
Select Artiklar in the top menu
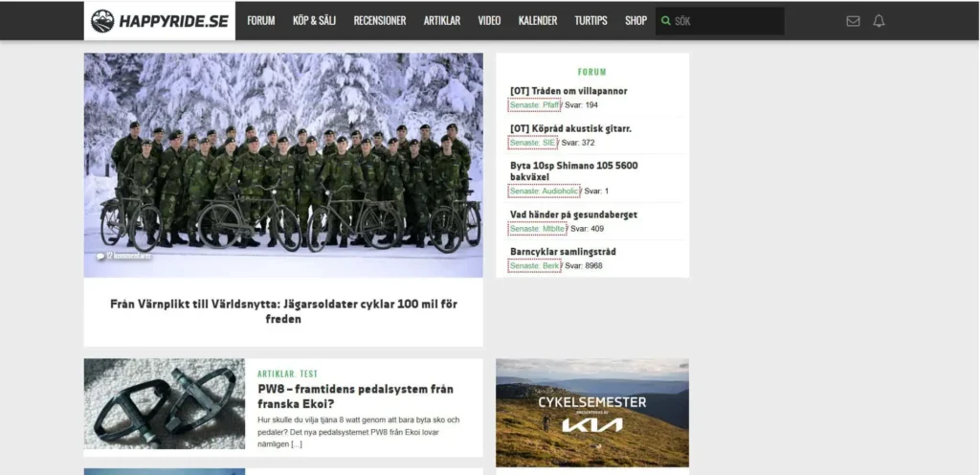[x=441, y=21]
